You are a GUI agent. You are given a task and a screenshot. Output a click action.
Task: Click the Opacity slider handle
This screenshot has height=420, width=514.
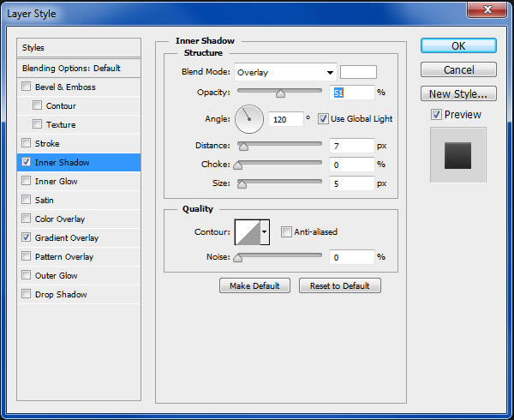pyautogui.click(x=280, y=93)
